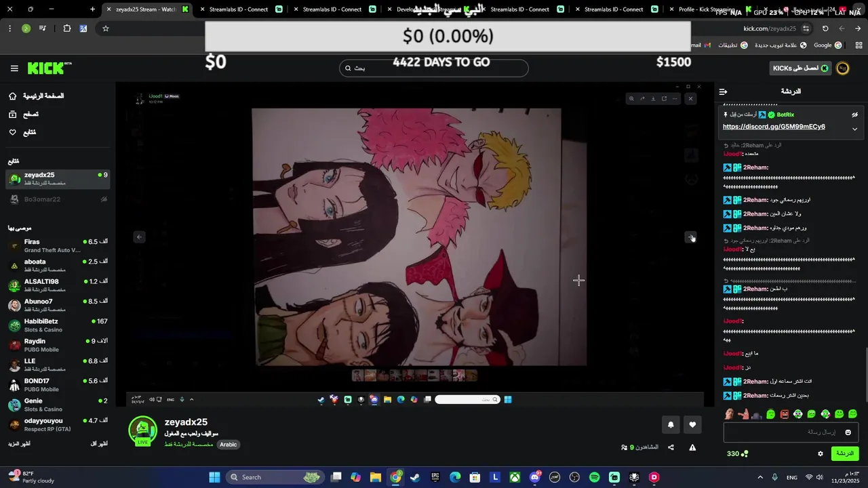Open File Explorer from the taskbar
The width and height of the screenshot is (868, 488).
point(376,477)
